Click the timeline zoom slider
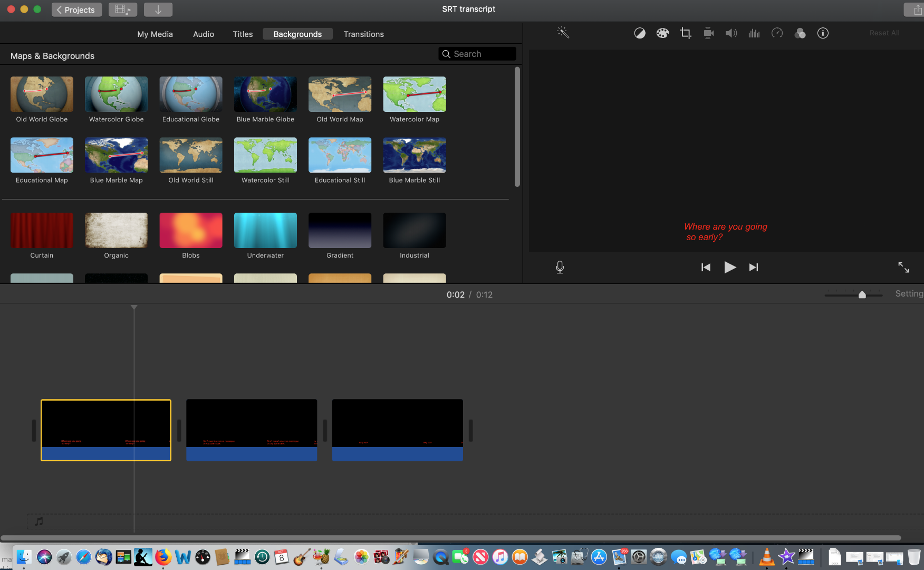The image size is (924, 570). (x=862, y=295)
